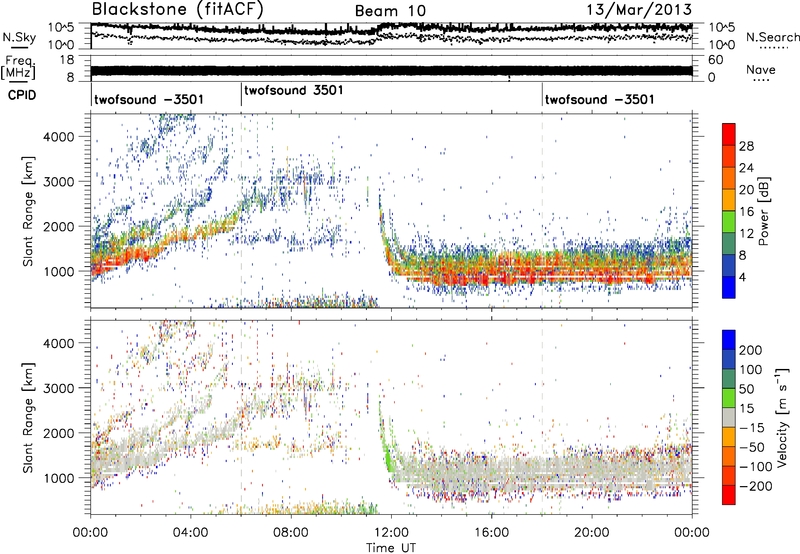The width and height of the screenshot is (800, 554).
Task: Click the '28' value on the Power scale
Action: [746, 146]
